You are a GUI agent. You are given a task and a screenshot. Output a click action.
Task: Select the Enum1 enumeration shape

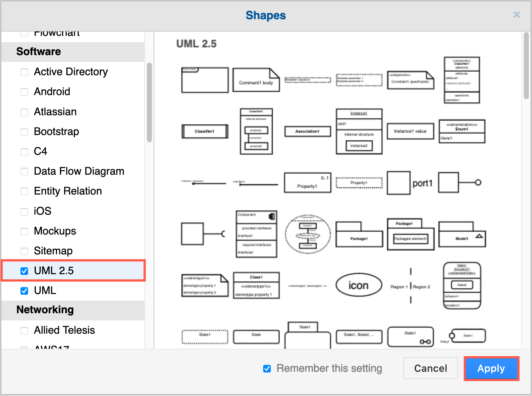pos(461,131)
